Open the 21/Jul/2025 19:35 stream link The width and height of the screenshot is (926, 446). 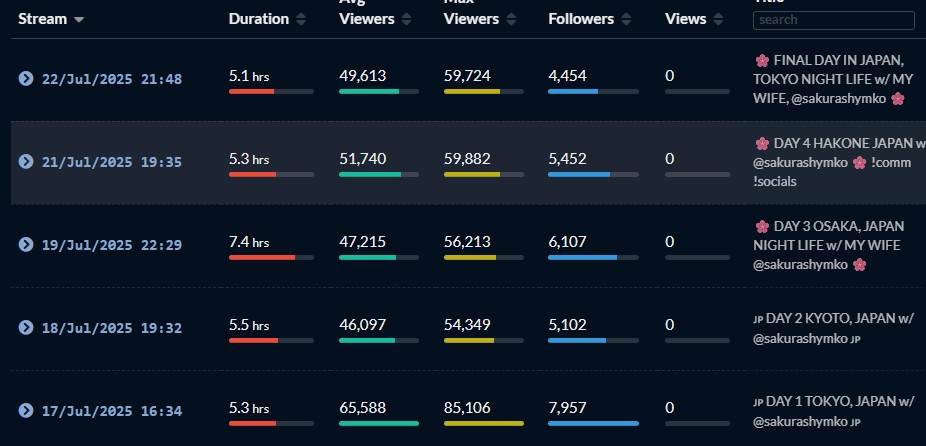coord(112,161)
